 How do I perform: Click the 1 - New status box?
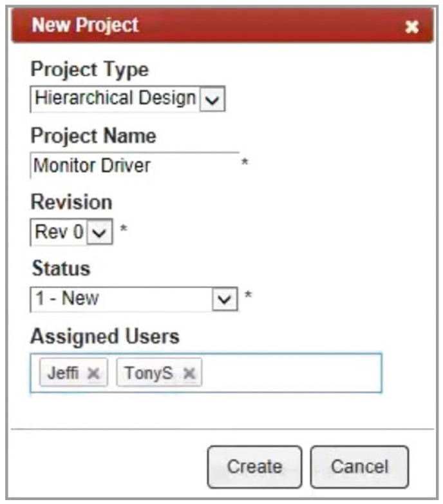(x=121, y=299)
